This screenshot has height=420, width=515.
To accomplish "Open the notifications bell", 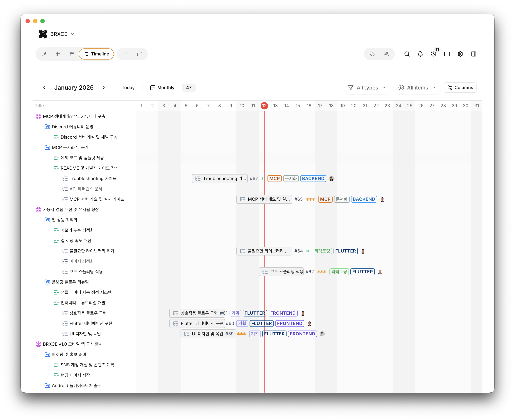I will tap(420, 54).
